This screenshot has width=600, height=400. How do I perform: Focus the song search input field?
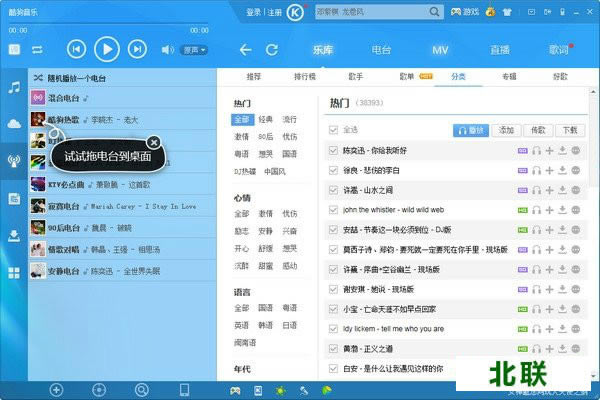tap(370, 12)
